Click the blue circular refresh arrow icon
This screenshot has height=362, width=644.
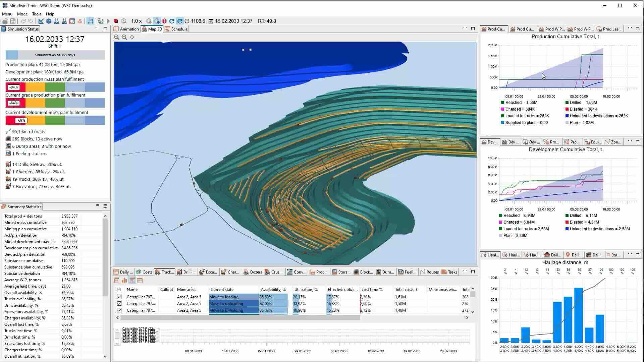(172, 21)
